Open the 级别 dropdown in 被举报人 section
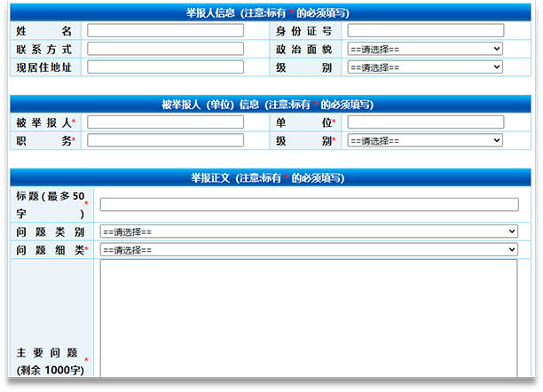This screenshot has height=392, width=543. [x=425, y=141]
